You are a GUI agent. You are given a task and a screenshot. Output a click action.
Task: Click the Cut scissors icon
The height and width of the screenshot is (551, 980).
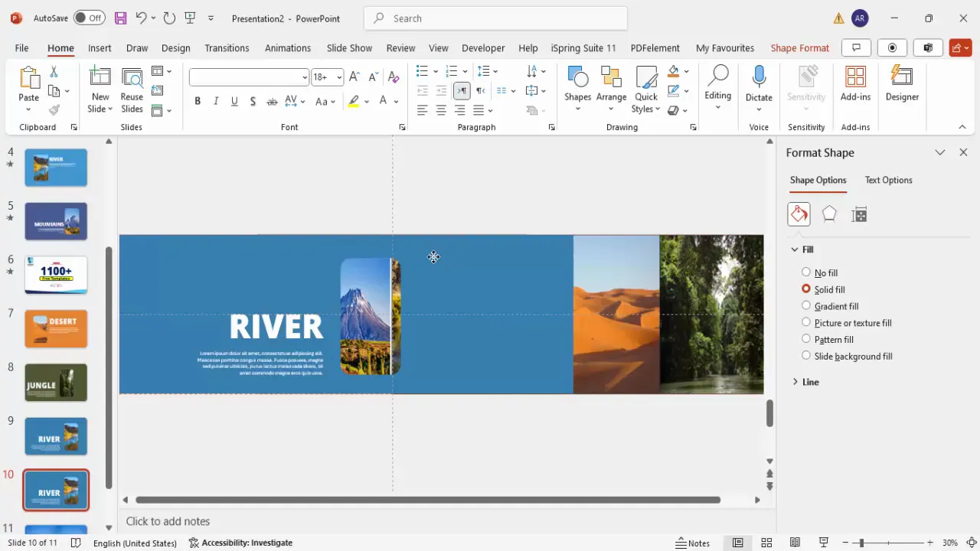[54, 72]
